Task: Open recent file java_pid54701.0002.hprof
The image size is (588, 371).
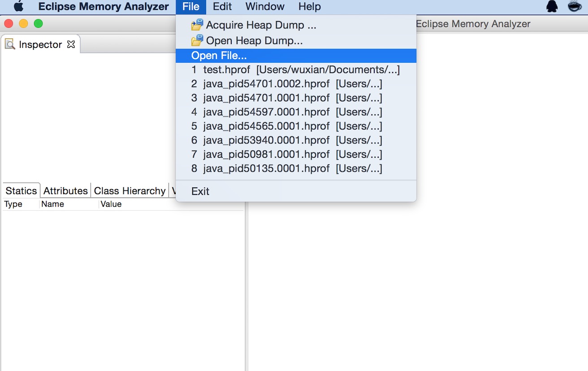Action: tap(296, 84)
